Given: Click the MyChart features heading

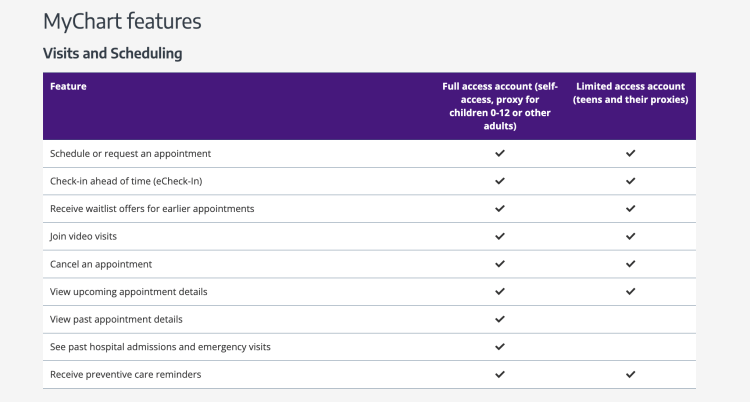Looking at the screenshot, I should point(122,20).
